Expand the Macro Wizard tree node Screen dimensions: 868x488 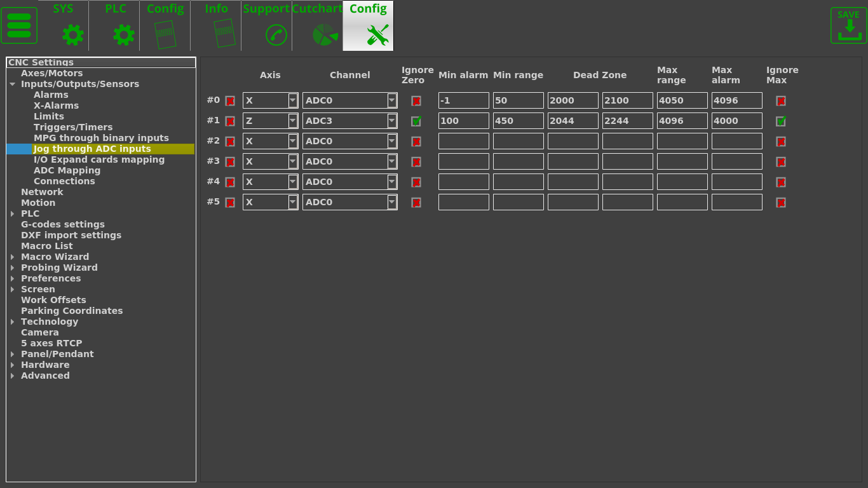(x=12, y=257)
